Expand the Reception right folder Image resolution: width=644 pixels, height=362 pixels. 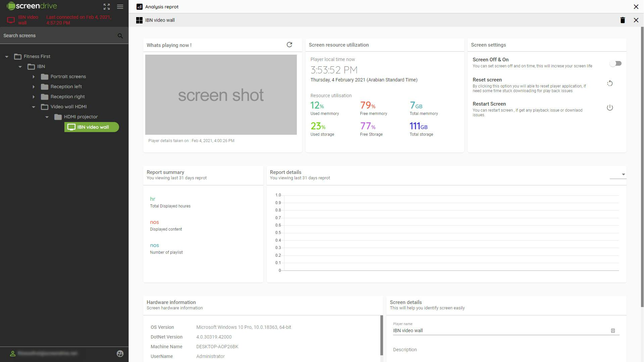(x=34, y=97)
